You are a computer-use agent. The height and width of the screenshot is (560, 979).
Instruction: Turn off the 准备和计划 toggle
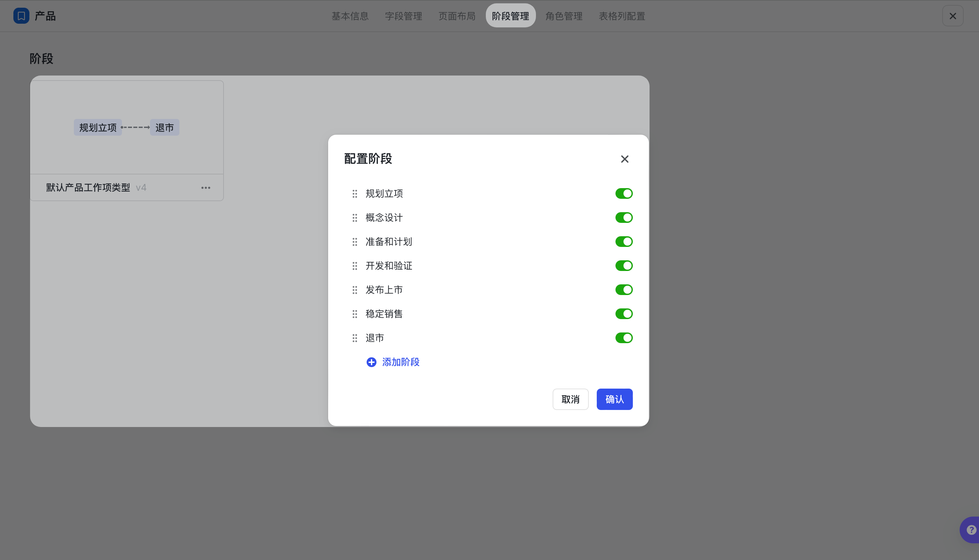click(x=624, y=242)
